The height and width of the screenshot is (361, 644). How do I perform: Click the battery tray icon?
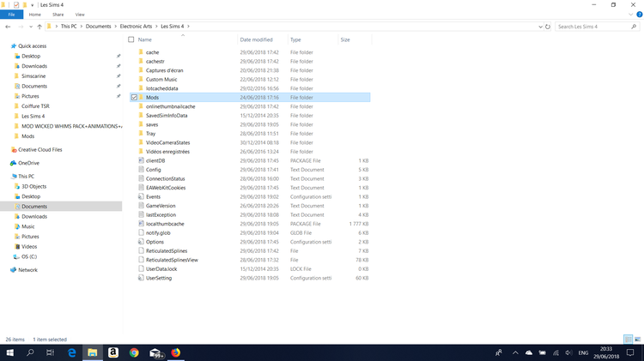tap(543, 352)
